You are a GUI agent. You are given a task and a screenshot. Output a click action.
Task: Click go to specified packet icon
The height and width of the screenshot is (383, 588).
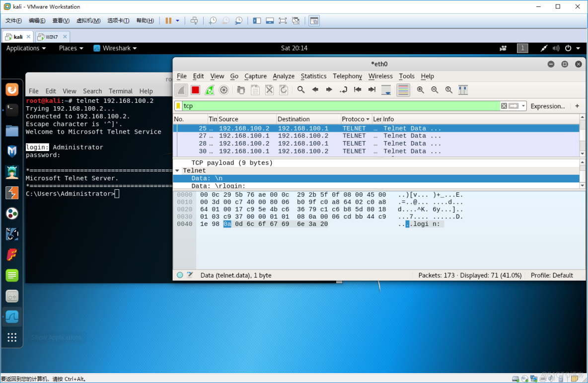(x=343, y=89)
